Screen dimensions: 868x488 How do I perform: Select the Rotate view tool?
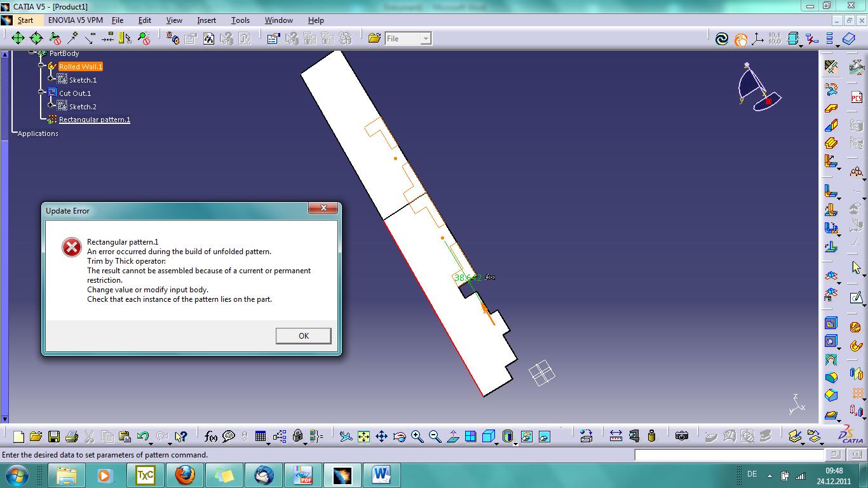click(399, 437)
